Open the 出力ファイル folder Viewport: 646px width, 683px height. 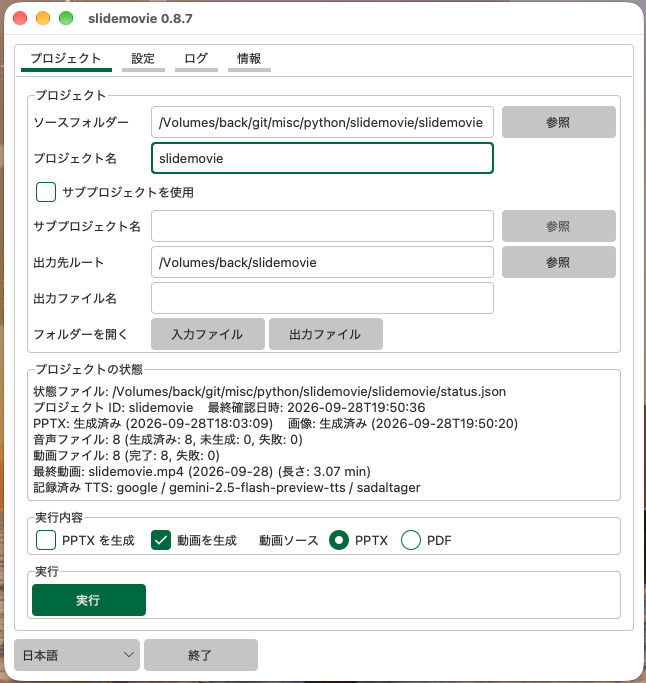point(326,334)
